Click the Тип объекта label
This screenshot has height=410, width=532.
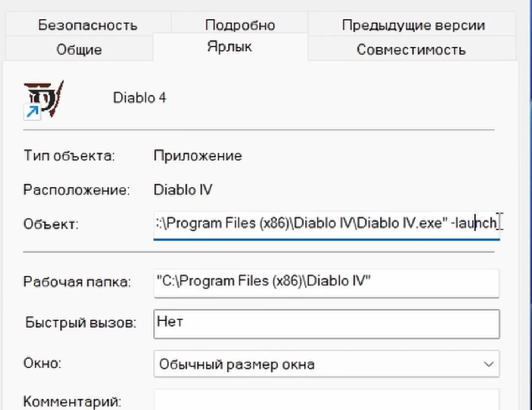point(69,156)
